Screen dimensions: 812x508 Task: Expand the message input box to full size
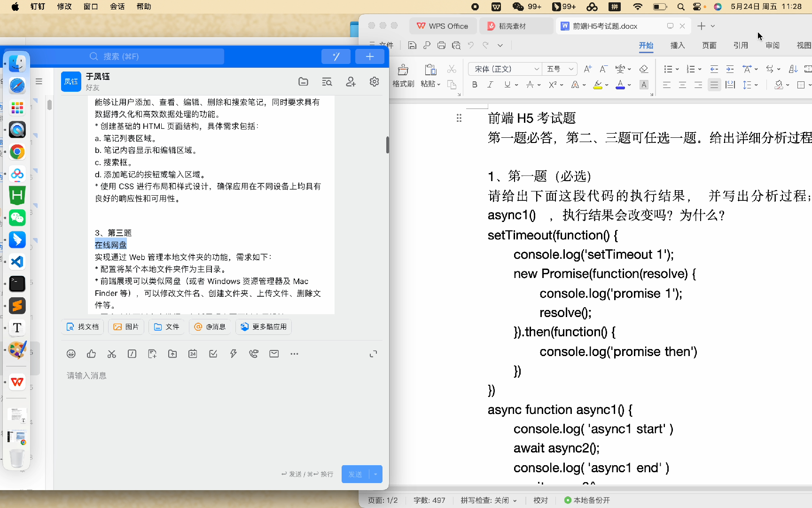(373, 354)
